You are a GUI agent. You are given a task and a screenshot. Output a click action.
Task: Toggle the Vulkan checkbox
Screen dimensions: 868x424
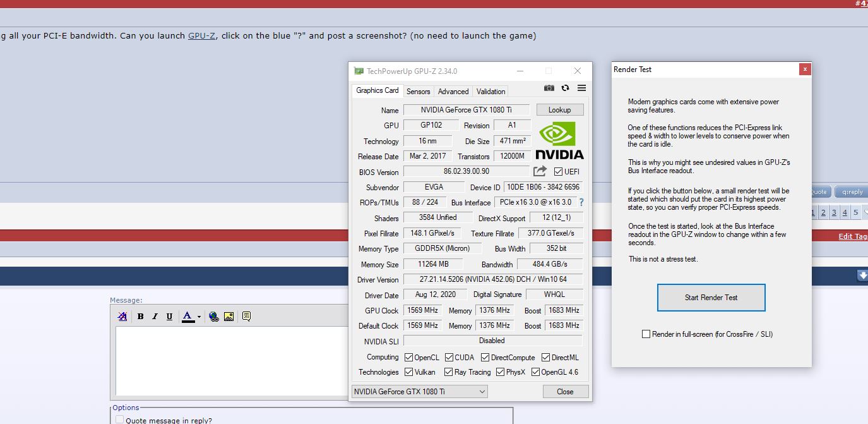point(408,372)
